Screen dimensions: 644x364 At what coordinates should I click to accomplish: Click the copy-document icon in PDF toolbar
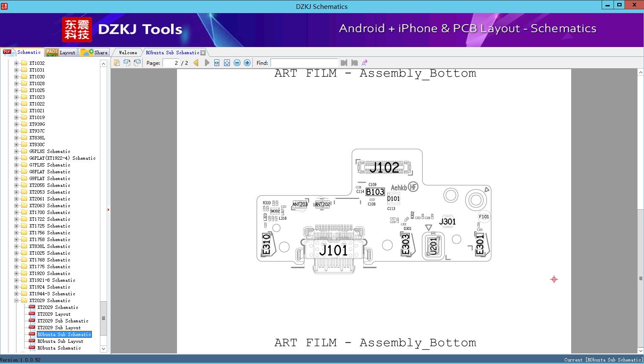click(x=117, y=63)
